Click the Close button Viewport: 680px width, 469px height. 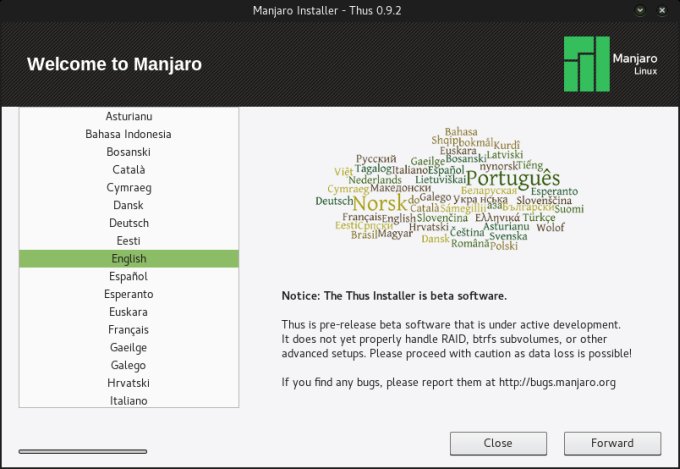tap(498, 443)
